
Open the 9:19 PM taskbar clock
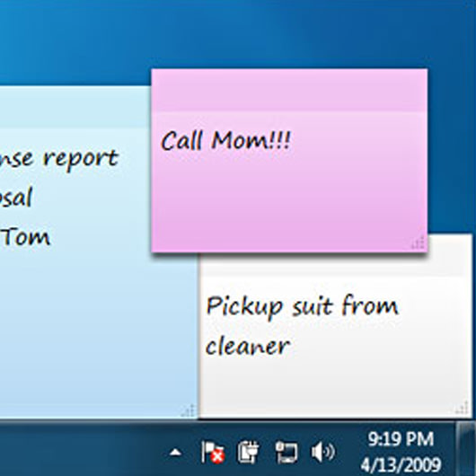pos(401,439)
